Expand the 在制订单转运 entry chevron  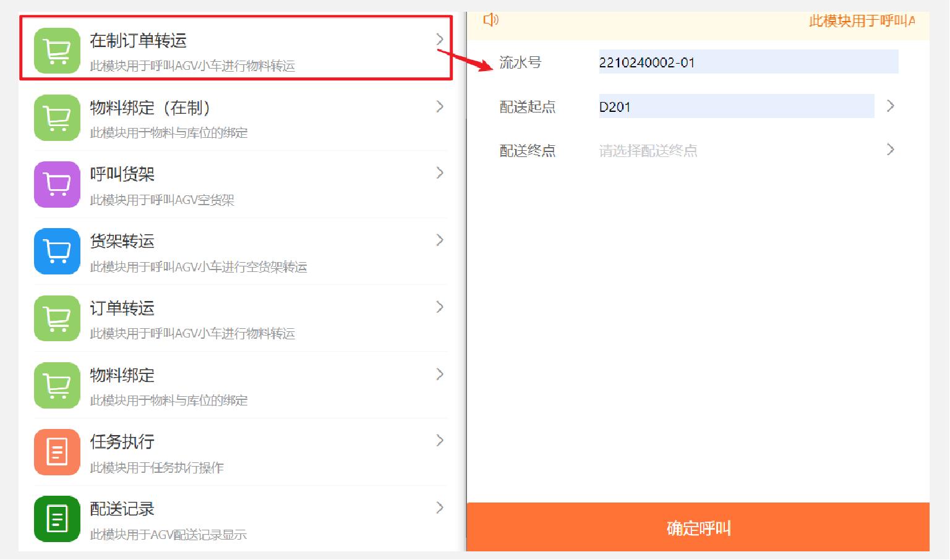coord(440,39)
